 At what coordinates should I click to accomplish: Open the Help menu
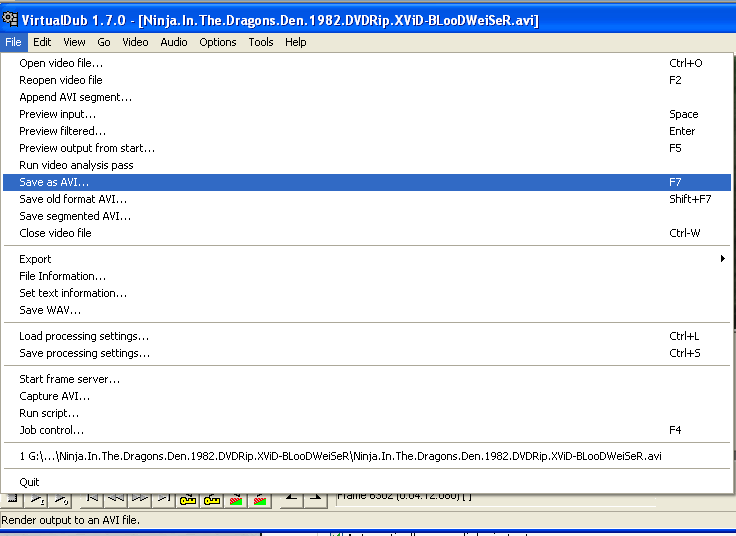click(x=296, y=42)
